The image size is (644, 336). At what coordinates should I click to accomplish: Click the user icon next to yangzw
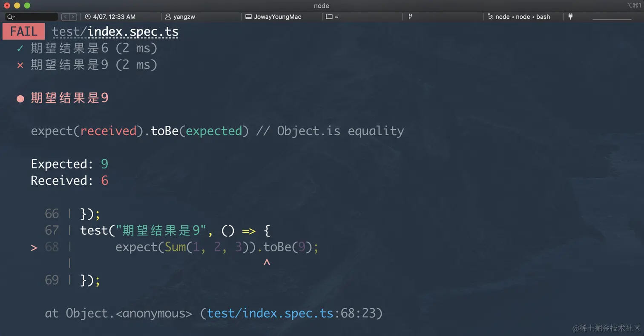[x=168, y=17]
